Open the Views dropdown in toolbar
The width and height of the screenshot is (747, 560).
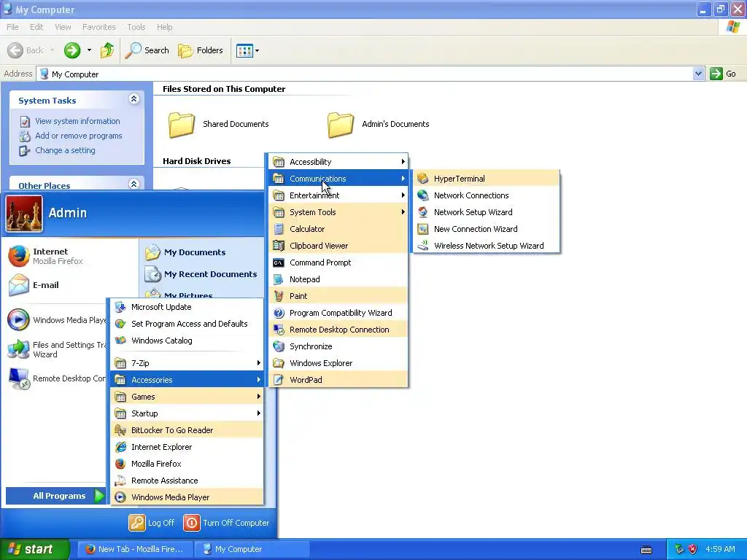pyautogui.click(x=248, y=50)
